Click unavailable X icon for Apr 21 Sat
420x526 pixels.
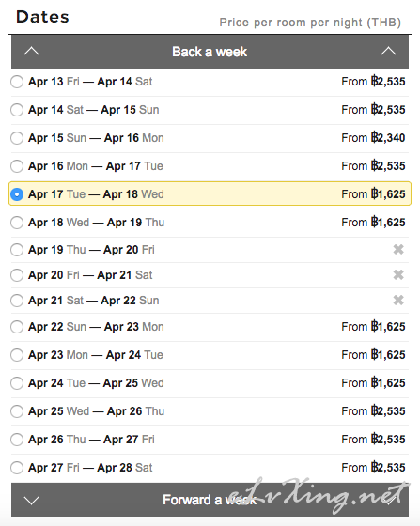click(x=398, y=300)
